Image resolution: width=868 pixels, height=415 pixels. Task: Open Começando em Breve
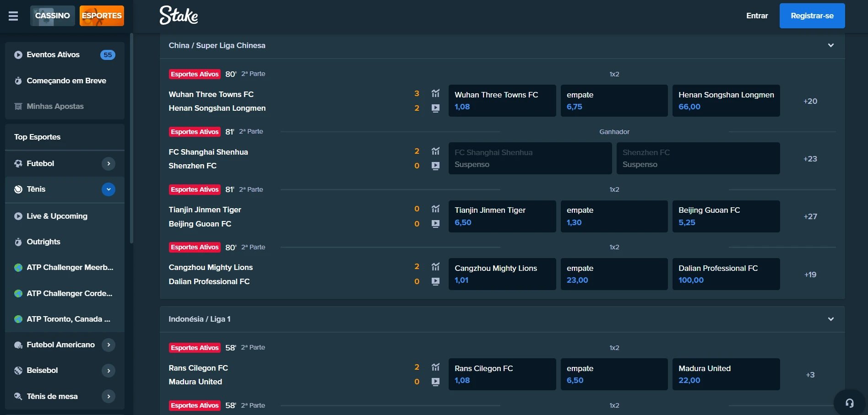click(x=65, y=81)
